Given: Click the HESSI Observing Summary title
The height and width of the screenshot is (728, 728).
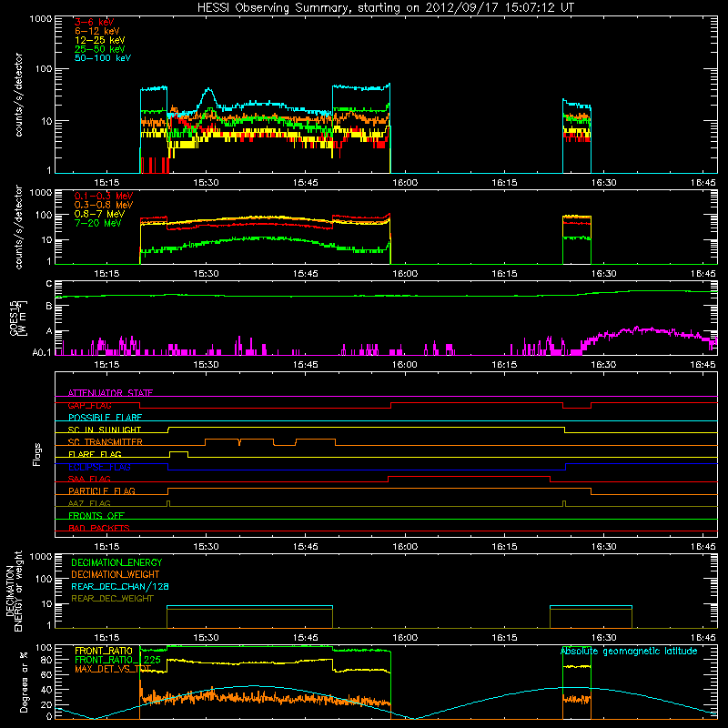Looking at the screenshot, I should coord(386,7).
